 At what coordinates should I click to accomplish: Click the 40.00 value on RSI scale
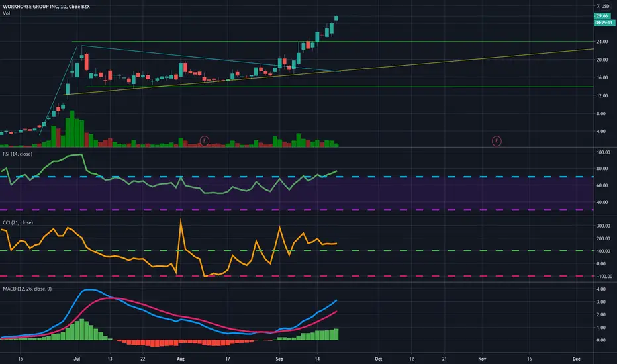[602, 202]
